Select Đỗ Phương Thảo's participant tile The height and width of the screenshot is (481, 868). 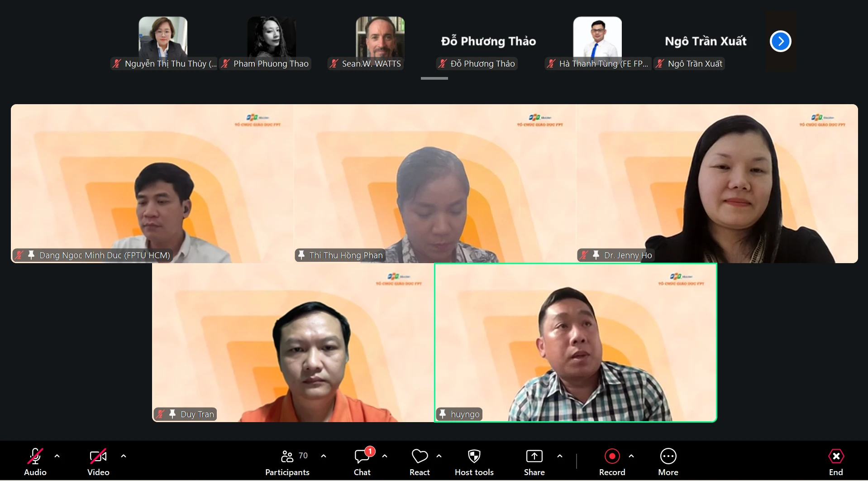[x=489, y=41]
